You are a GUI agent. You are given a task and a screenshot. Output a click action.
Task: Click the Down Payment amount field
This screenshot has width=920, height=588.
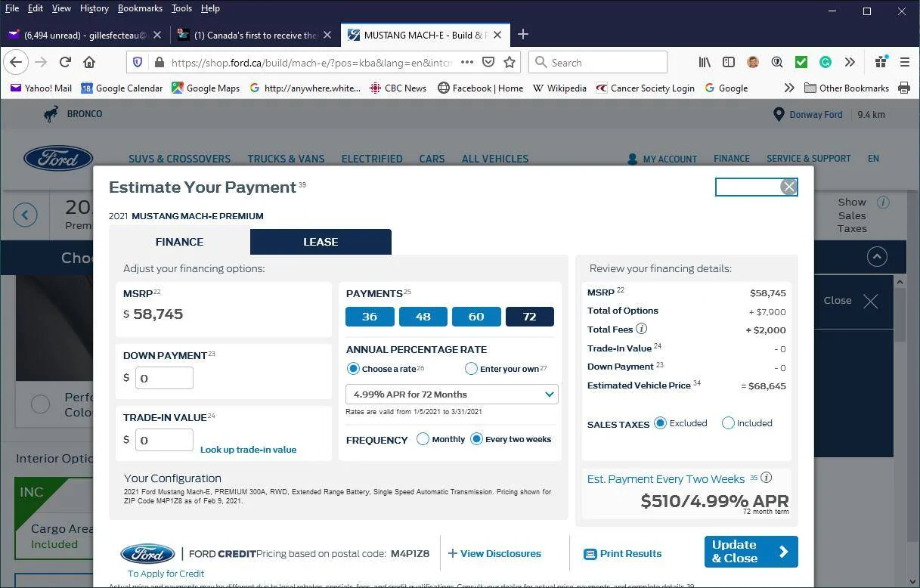point(164,378)
